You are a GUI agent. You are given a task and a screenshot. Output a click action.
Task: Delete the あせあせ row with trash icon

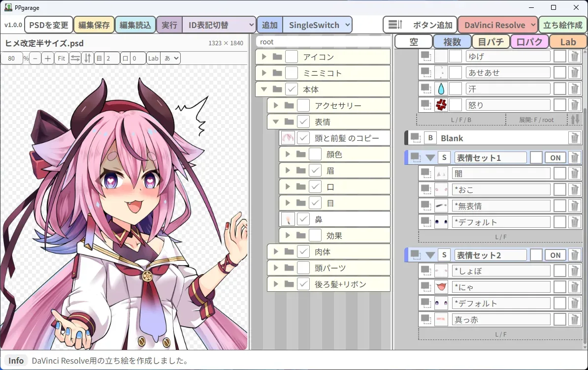574,73
